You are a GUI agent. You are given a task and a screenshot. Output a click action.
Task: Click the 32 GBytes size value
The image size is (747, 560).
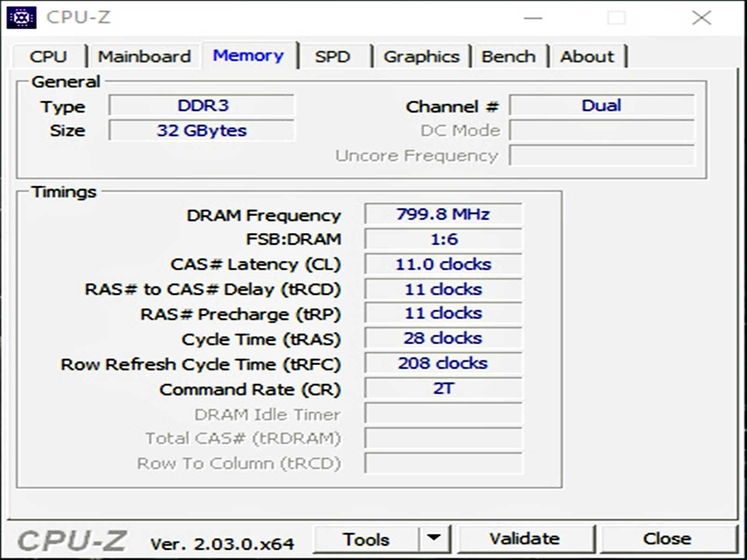click(202, 130)
